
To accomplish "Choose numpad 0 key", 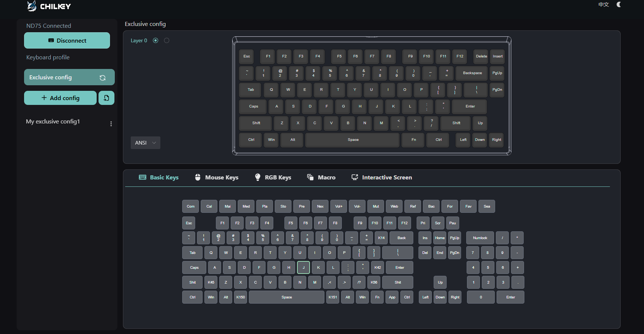I will pos(481,297).
